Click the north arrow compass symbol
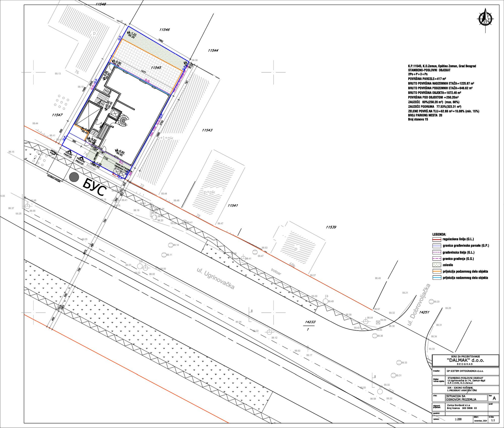504x428 pixels. (485, 19)
